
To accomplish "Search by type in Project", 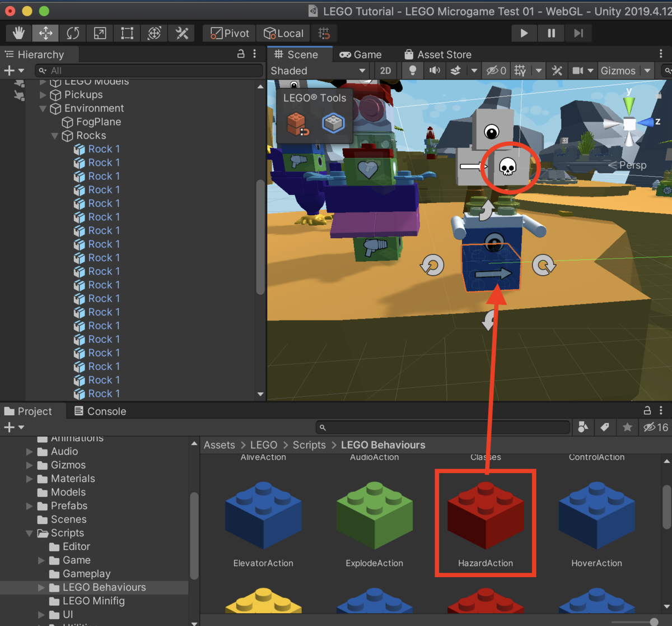I will point(583,428).
